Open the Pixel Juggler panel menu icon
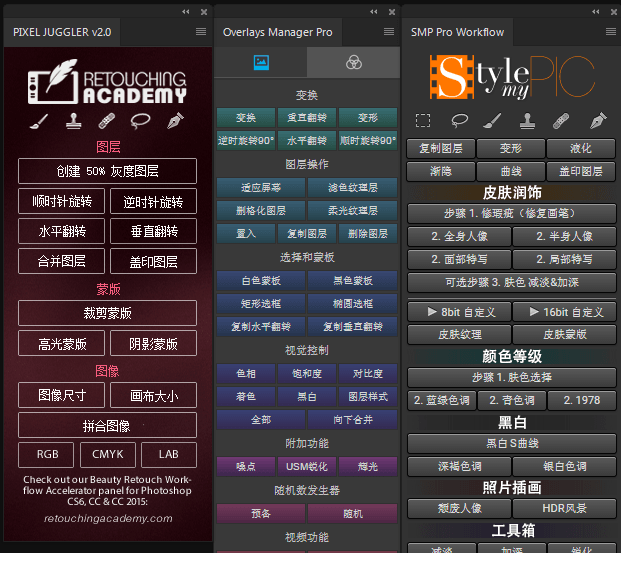 pos(201,32)
